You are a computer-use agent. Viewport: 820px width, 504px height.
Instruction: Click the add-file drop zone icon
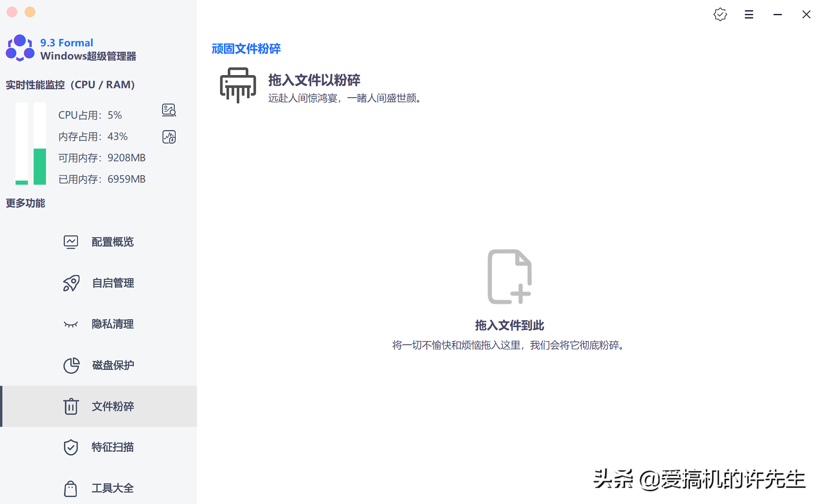point(509,277)
